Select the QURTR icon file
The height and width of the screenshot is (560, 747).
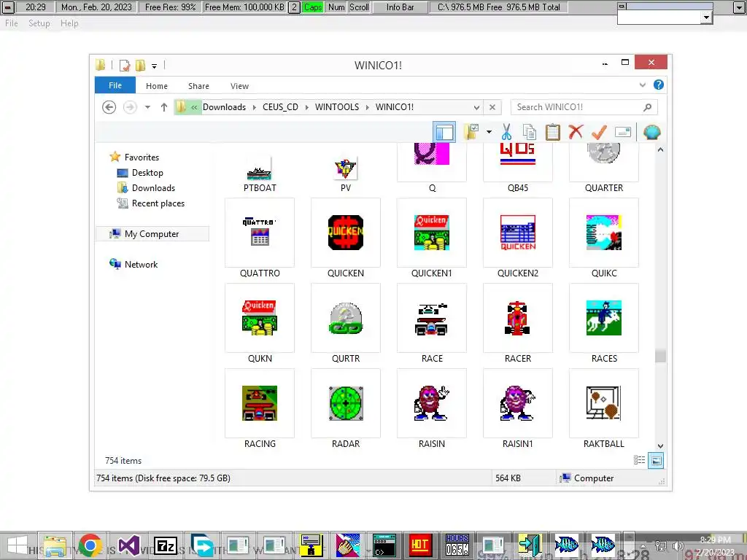(x=346, y=323)
